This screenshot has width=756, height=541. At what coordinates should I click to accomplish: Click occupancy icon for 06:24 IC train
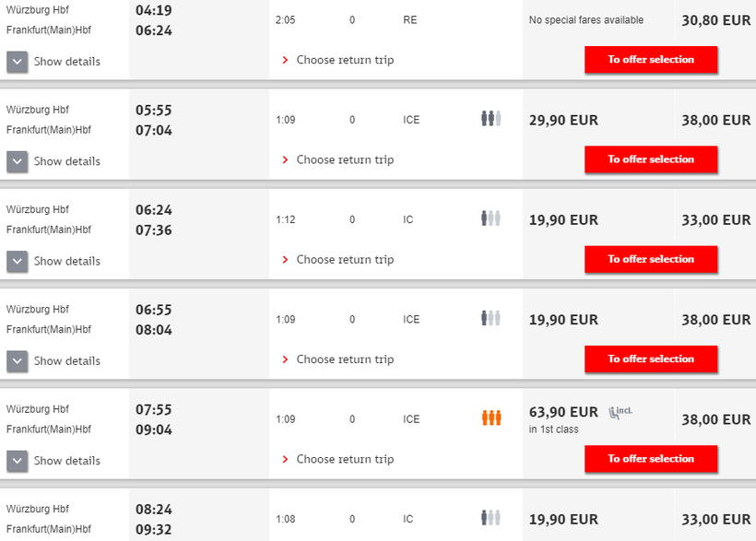tap(490, 218)
